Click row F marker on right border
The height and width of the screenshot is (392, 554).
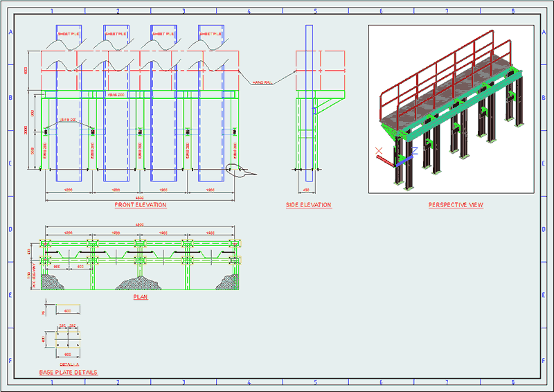click(544, 361)
